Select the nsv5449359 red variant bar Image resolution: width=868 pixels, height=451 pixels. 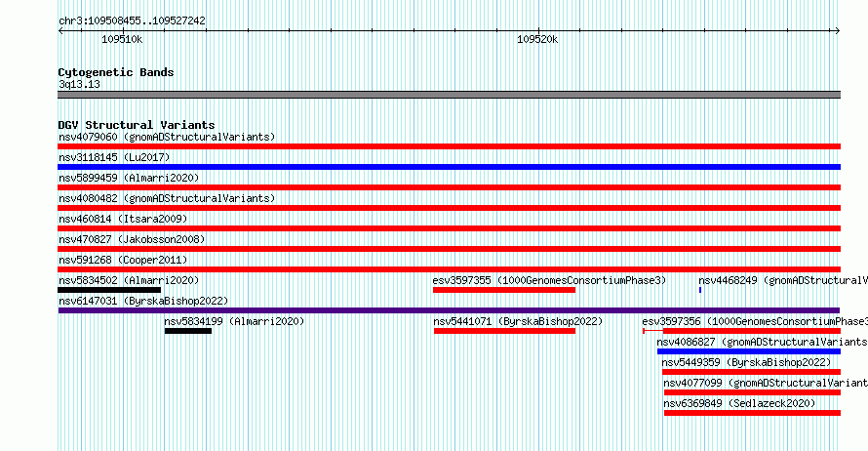[x=751, y=372]
